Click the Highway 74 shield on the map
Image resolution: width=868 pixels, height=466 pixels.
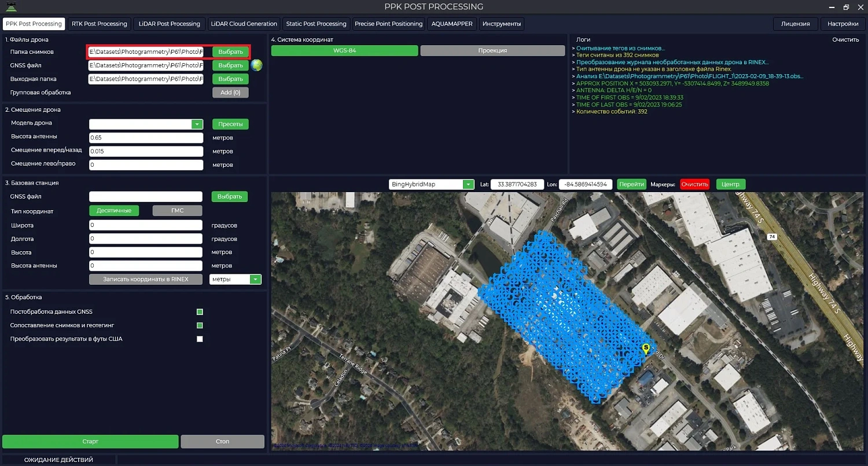[771, 237]
